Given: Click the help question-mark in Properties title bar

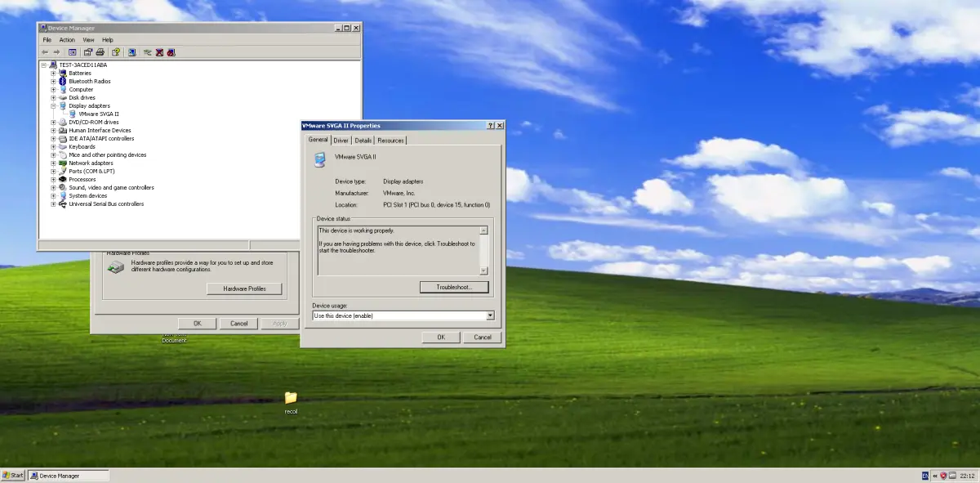Looking at the screenshot, I should pyautogui.click(x=491, y=126).
